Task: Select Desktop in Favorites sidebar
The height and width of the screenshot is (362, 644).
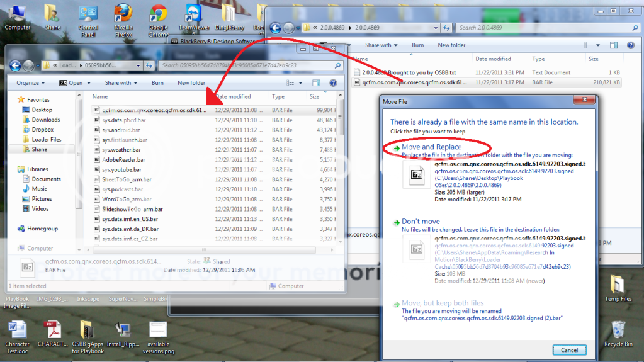Action: (x=42, y=110)
